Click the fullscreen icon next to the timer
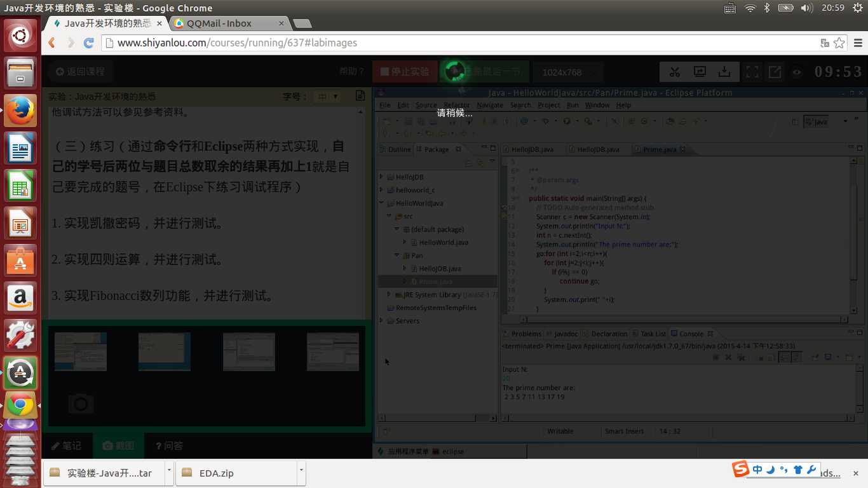The width and height of the screenshot is (868, 488). [752, 72]
